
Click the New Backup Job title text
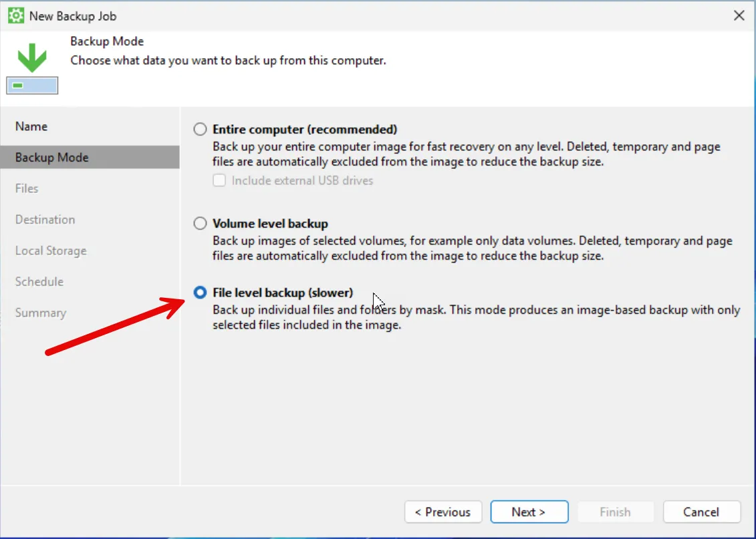pyautogui.click(x=73, y=16)
